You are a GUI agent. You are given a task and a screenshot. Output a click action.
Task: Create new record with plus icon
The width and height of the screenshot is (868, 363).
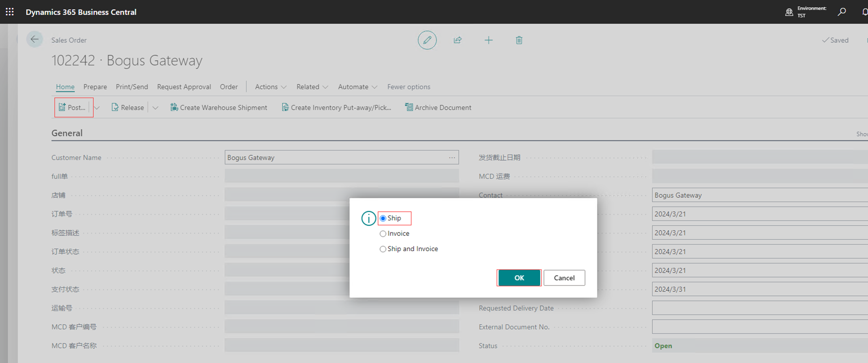pyautogui.click(x=488, y=40)
